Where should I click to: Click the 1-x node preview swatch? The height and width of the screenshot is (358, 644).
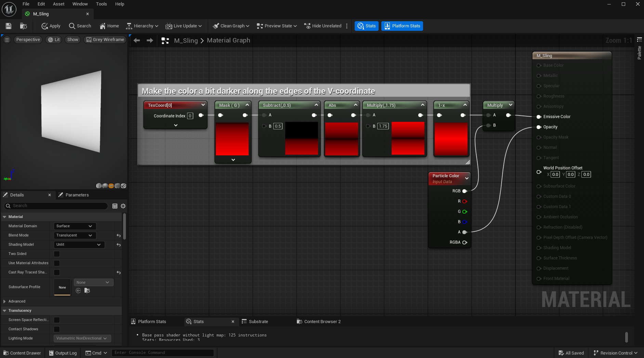click(x=451, y=139)
